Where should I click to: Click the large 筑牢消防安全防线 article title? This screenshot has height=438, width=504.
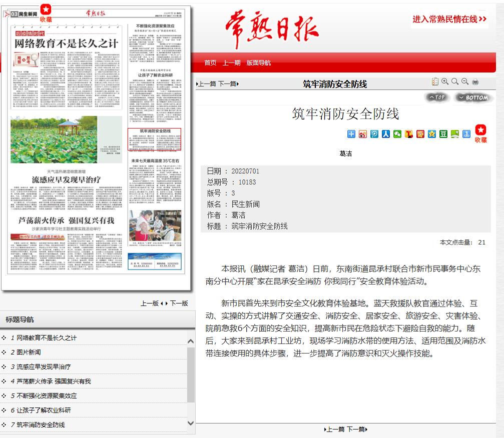point(345,114)
